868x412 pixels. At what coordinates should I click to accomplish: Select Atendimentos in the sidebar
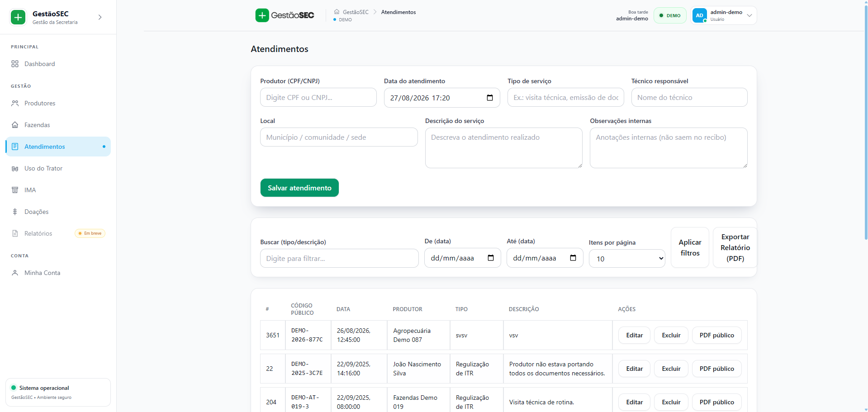pos(58,147)
